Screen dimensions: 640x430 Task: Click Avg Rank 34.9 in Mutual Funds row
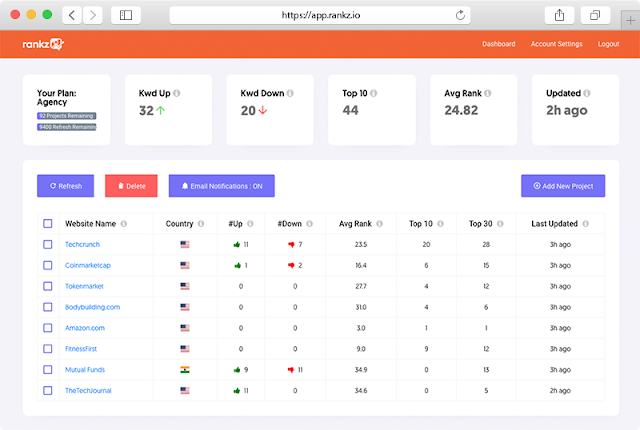click(361, 370)
